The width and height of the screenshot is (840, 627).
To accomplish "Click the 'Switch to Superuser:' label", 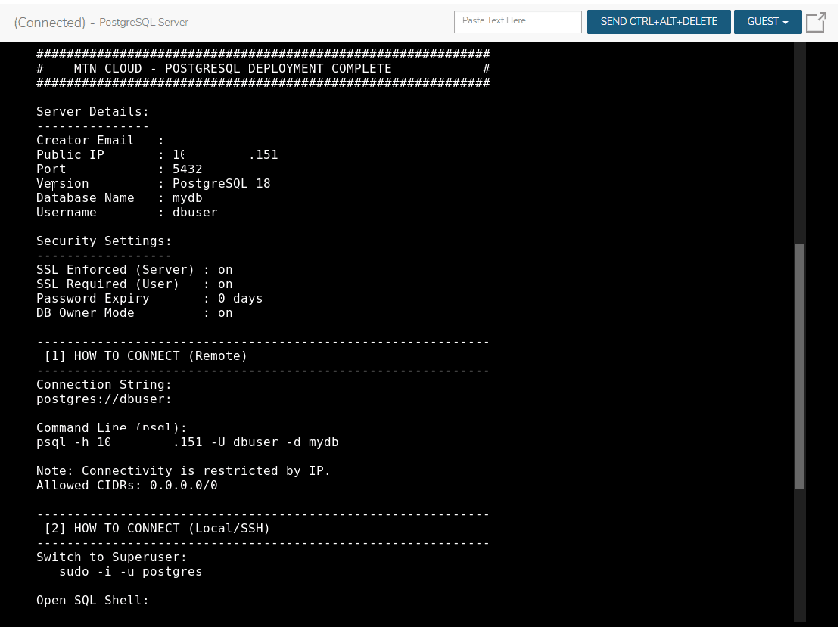I will (111, 557).
